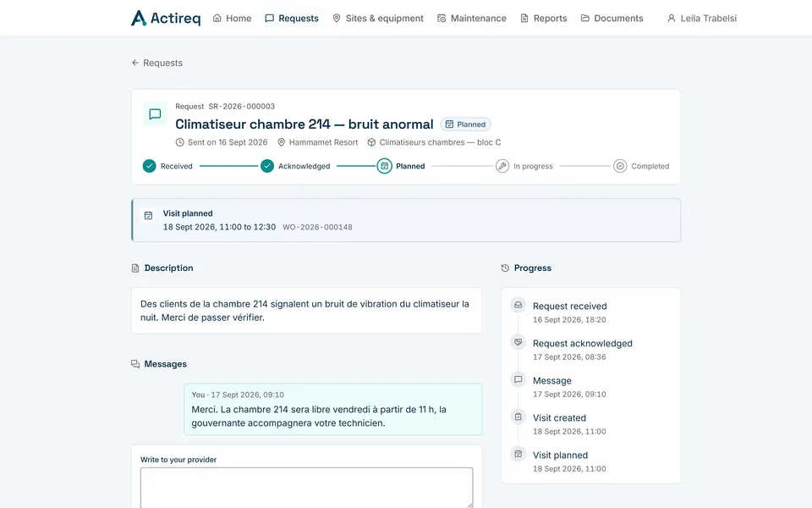Select the Received step checkmark
812x508 pixels.
point(149,166)
